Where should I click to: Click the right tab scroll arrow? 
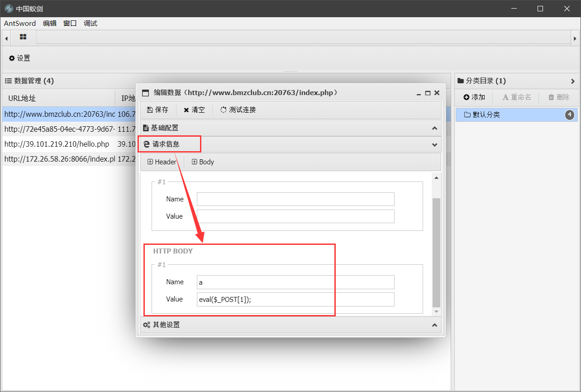click(575, 38)
